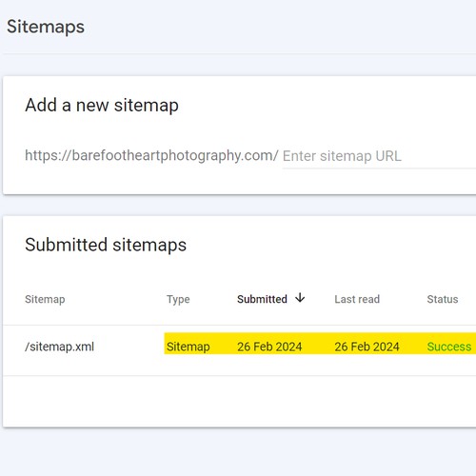Viewport: 476px width, 476px height.
Task: Click the Submitted column sort arrow icon
Action: tap(300, 298)
